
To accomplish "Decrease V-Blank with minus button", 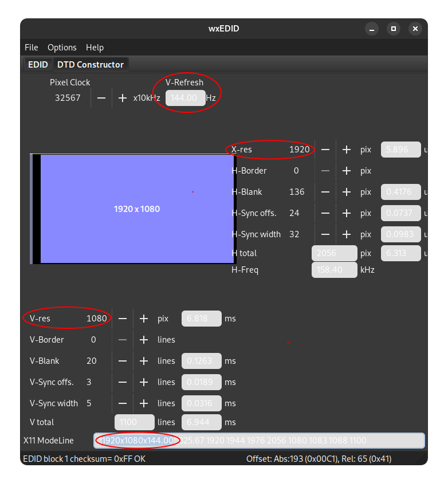I will (x=123, y=361).
